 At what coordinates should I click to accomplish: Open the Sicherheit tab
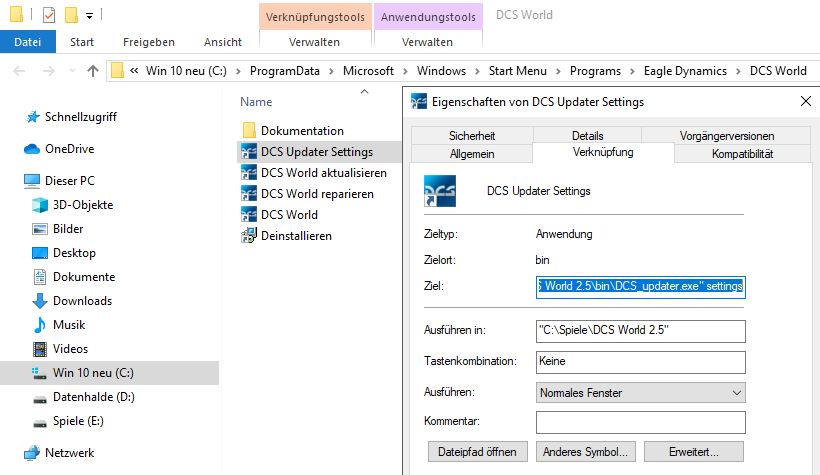[x=472, y=136]
